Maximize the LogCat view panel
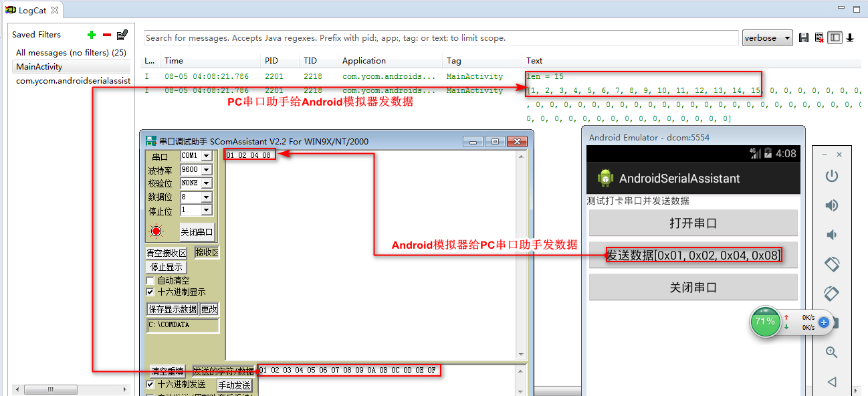The height and width of the screenshot is (396, 868). pos(855,9)
